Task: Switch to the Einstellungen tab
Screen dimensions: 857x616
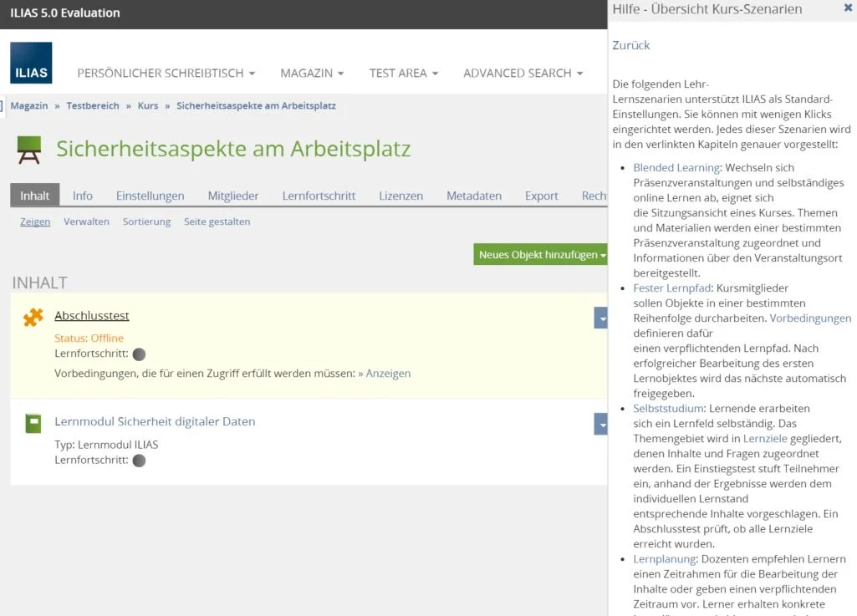Action: (x=150, y=196)
